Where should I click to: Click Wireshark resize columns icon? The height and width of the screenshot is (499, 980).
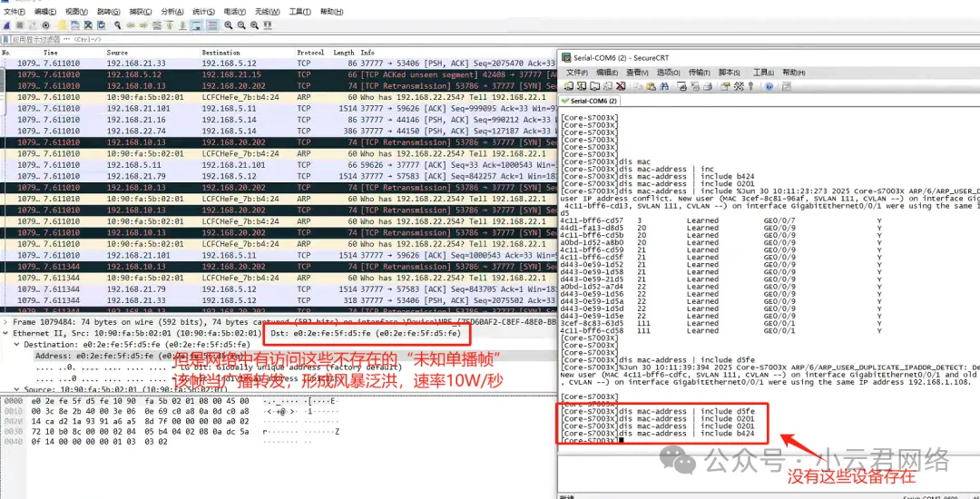268,25
